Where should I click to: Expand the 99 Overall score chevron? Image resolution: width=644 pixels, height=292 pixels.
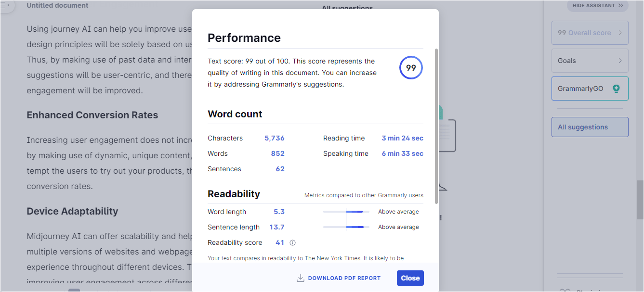(620, 33)
